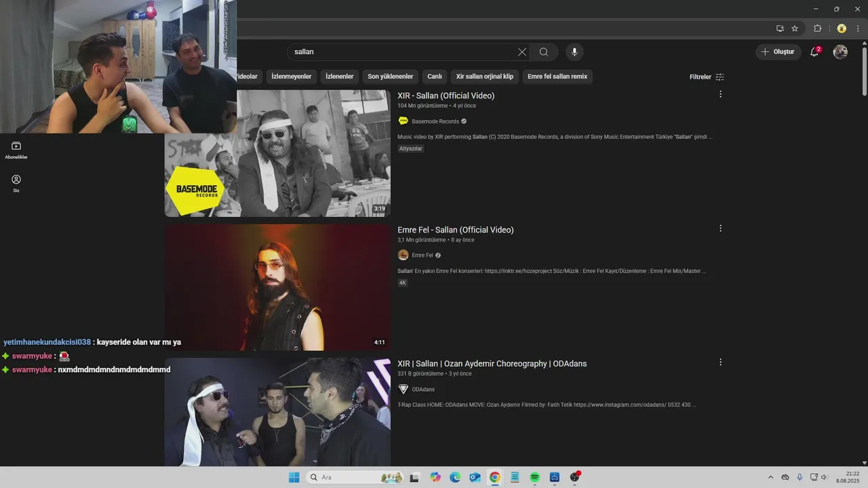Open Basemode Records channel name

click(435, 121)
